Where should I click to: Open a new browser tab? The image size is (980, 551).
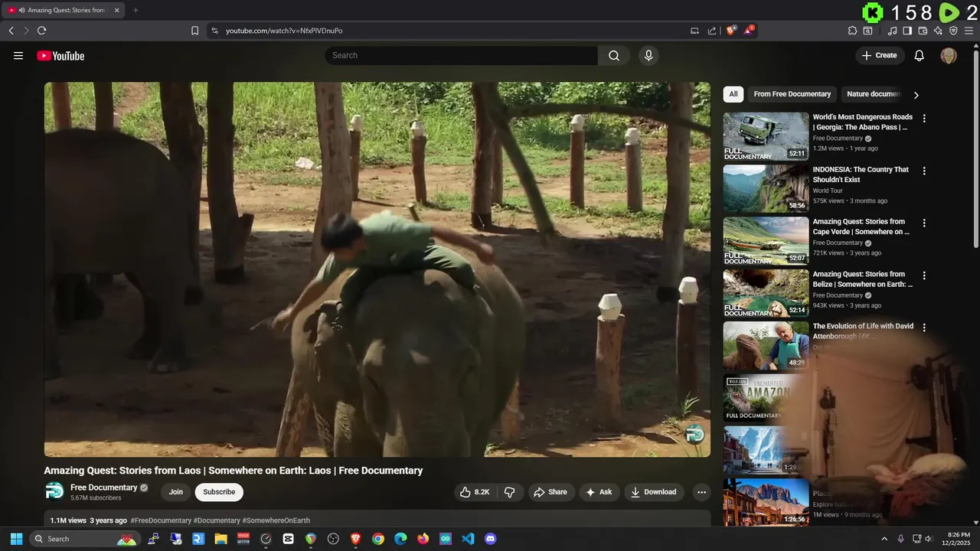point(136,10)
